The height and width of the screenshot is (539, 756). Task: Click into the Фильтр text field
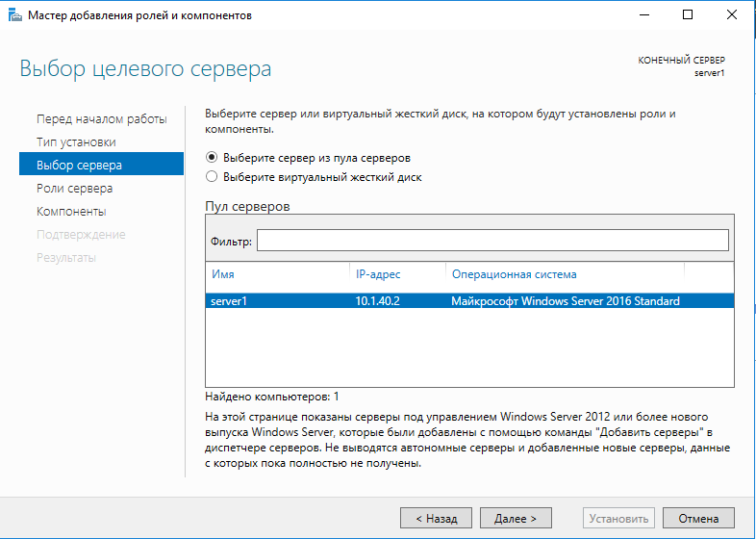point(491,241)
